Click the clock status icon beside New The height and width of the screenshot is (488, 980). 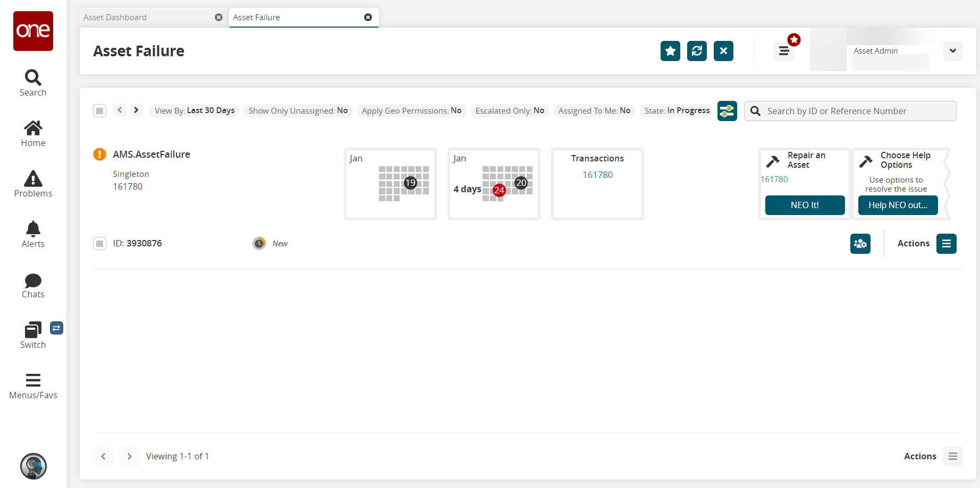click(259, 243)
